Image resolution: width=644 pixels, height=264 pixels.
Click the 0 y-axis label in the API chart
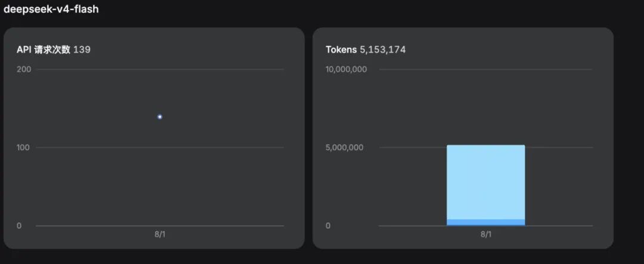point(19,226)
